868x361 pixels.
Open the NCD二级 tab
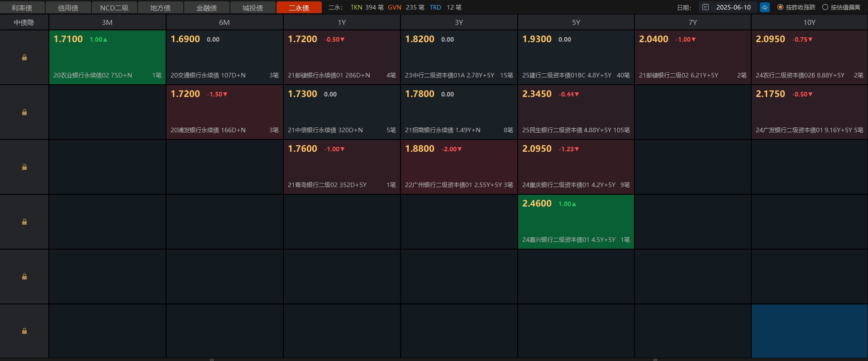(114, 8)
